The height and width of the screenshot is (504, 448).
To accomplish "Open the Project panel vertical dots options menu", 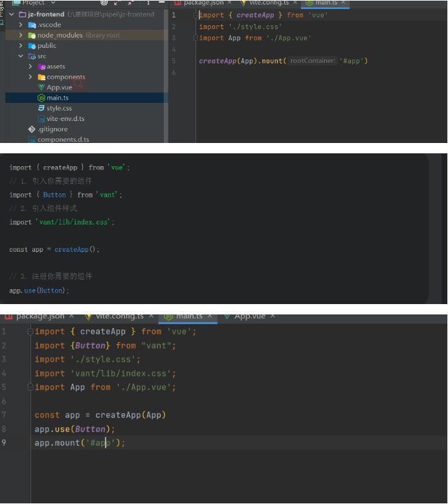I will pos(148,3).
